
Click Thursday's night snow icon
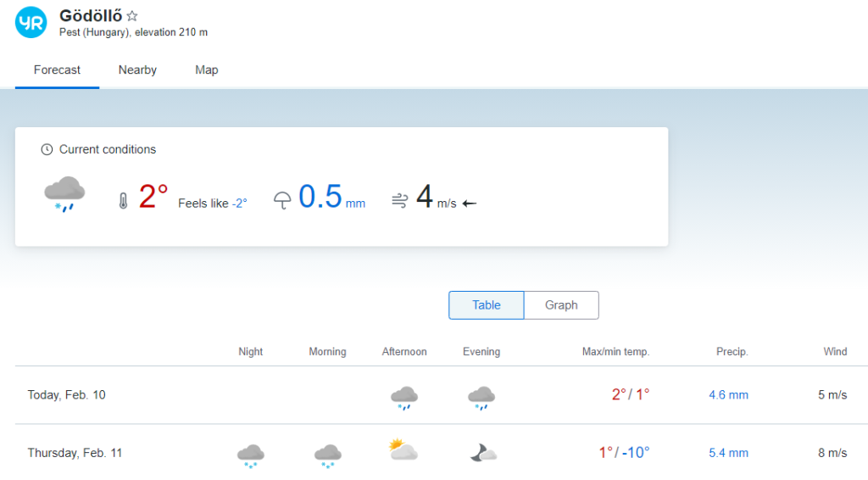click(x=250, y=455)
